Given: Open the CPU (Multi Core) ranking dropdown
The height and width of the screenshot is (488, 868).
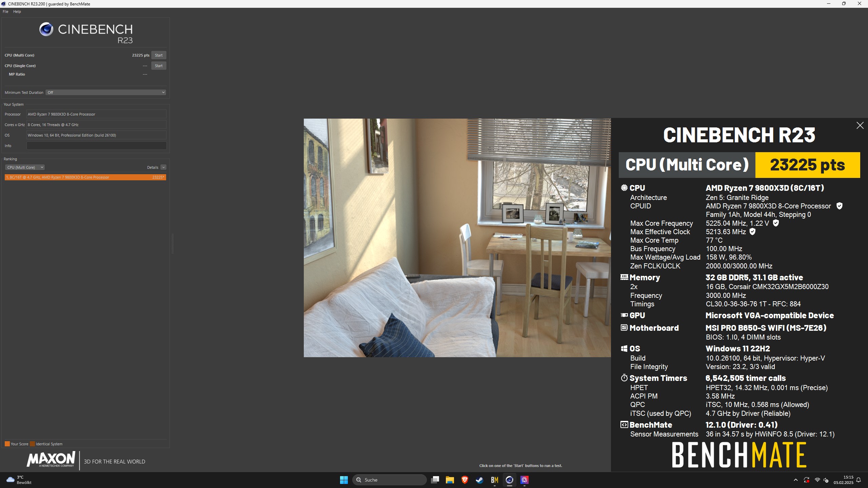Looking at the screenshot, I should click(25, 167).
